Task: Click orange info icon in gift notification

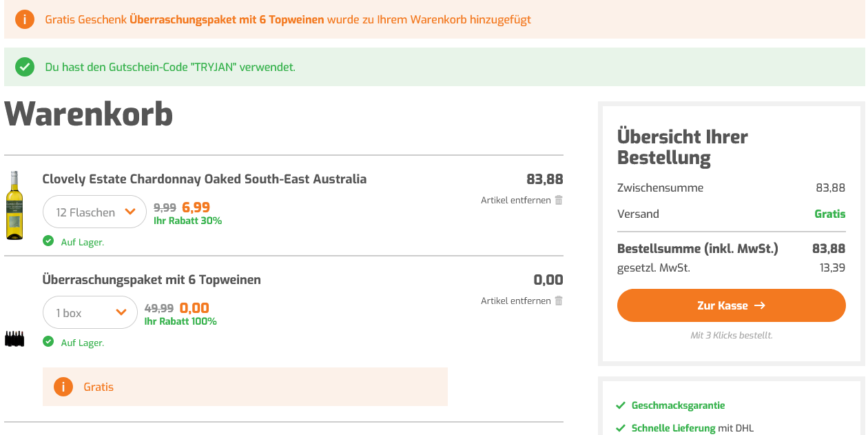Action: click(24, 19)
